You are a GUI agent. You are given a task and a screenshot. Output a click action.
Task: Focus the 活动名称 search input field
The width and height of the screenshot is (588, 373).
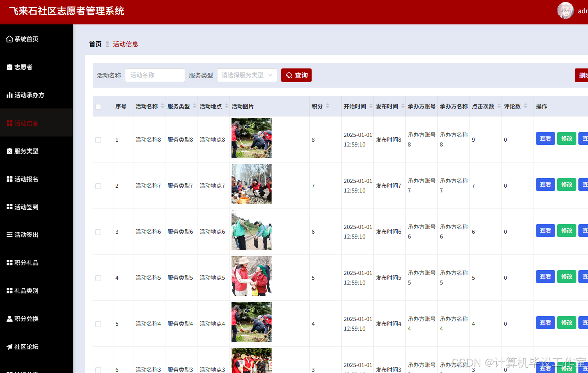click(x=155, y=75)
